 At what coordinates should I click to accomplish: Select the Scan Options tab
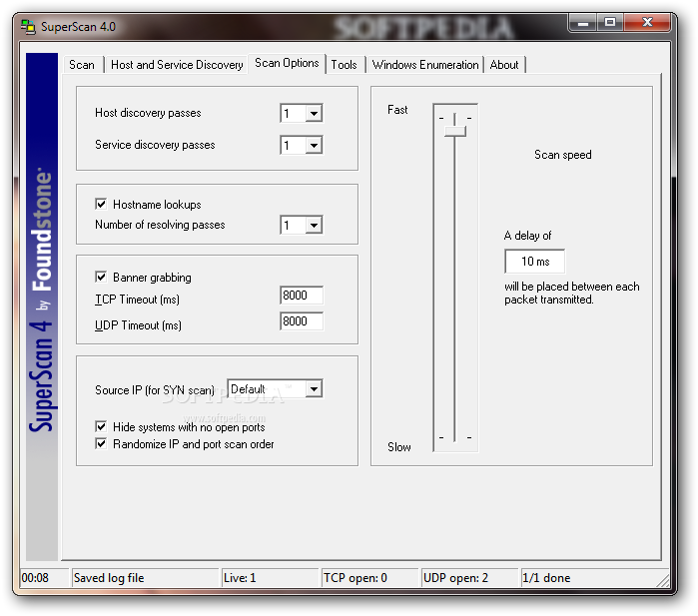(287, 63)
